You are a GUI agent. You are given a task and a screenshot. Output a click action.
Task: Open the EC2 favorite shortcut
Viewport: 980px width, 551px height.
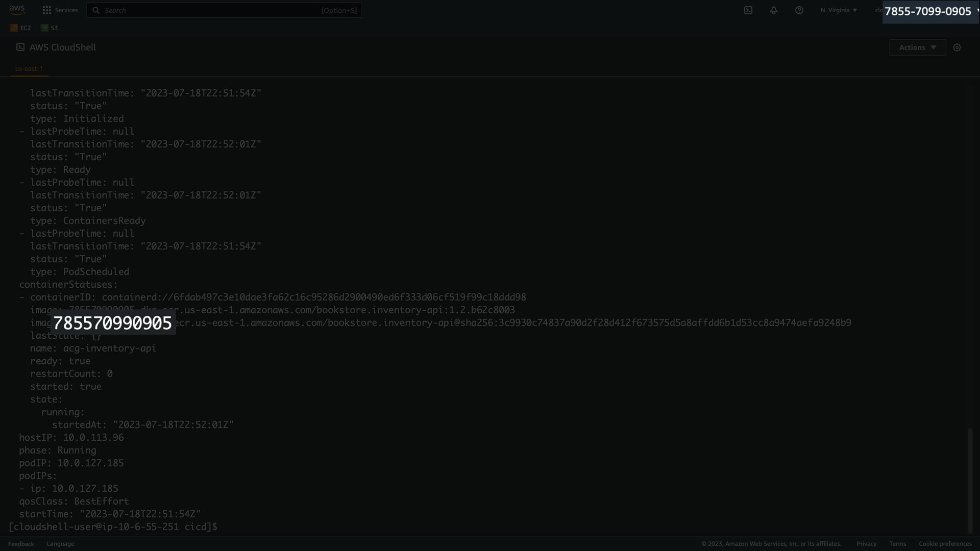(20, 28)
